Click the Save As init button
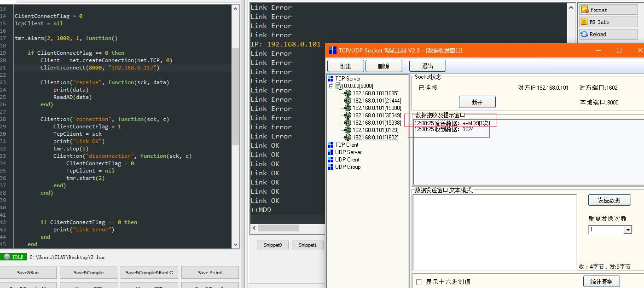The image size is (644, 288). [x=210, y=272]
